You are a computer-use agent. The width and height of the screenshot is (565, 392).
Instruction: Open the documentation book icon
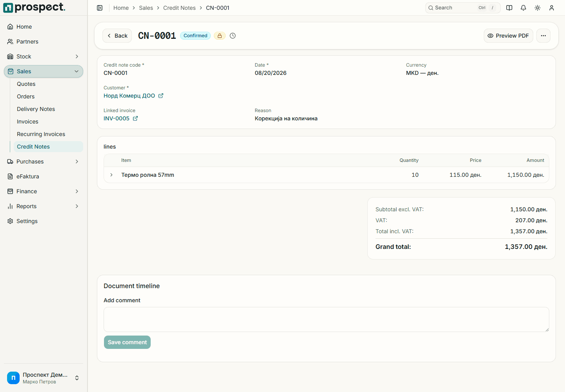pyautogui.click(x=509, y=8)
